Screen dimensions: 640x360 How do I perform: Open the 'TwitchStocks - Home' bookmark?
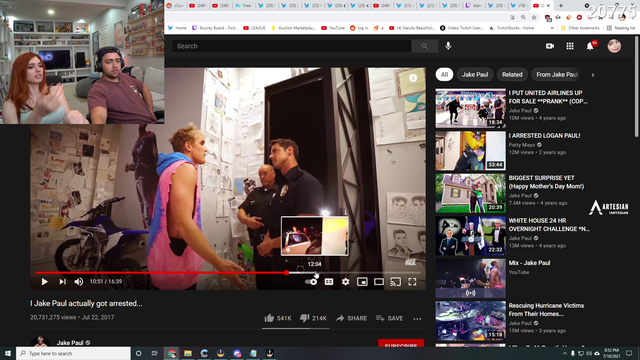[511, 28]
